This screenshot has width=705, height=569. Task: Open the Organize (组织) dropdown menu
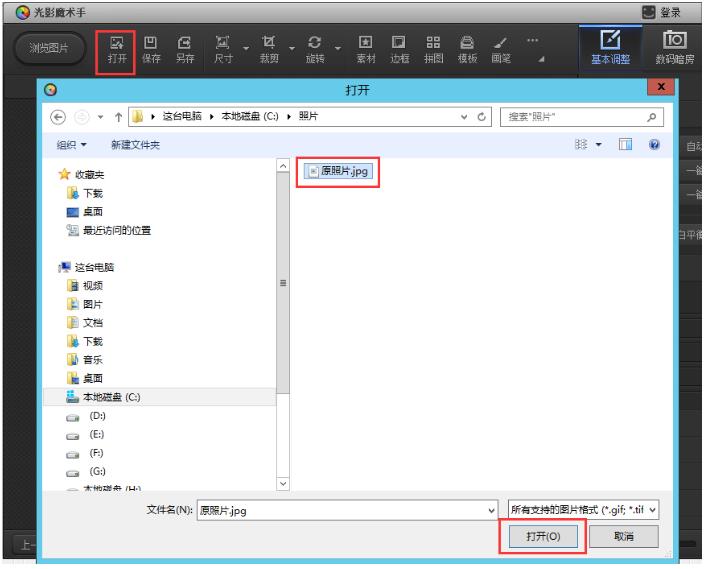pyautogui.click(x=72, y=145)
